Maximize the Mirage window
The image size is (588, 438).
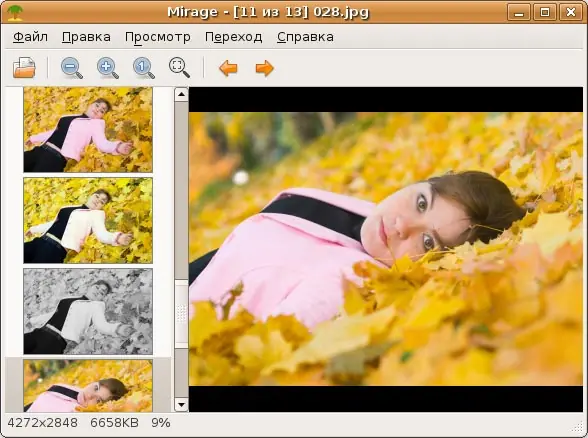tap(545, 12)
